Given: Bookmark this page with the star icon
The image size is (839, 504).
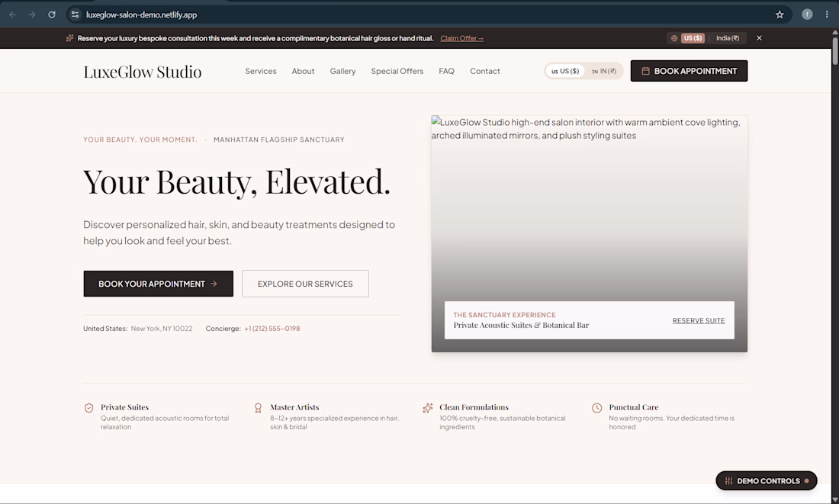Looking at the screenshot, I should [780, 14].
